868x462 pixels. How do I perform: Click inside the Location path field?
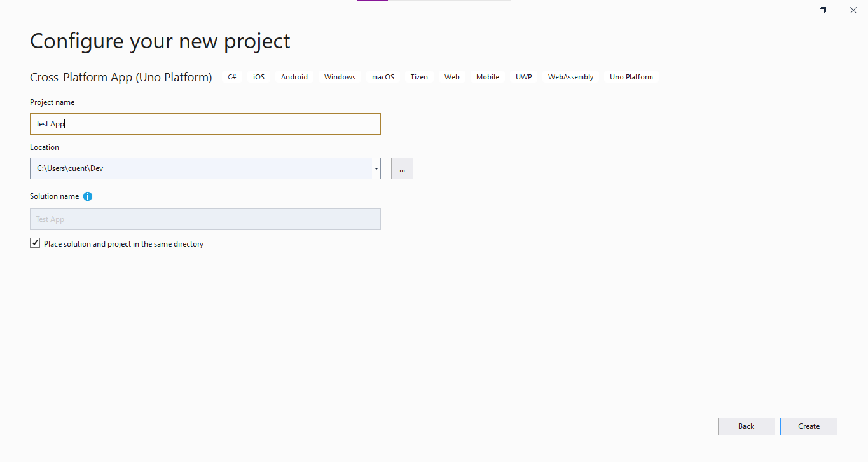pyautogui.click(x=201, y=168)
